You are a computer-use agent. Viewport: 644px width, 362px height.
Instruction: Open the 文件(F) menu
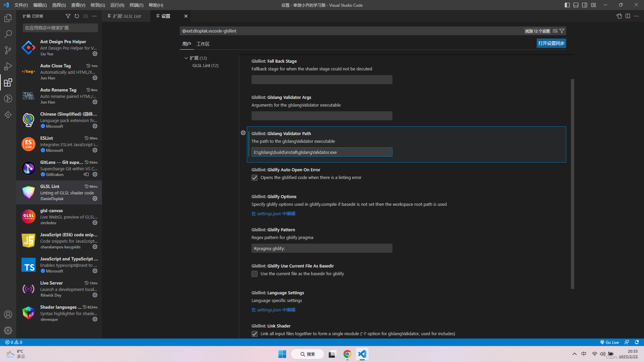(x=21, y=5)
